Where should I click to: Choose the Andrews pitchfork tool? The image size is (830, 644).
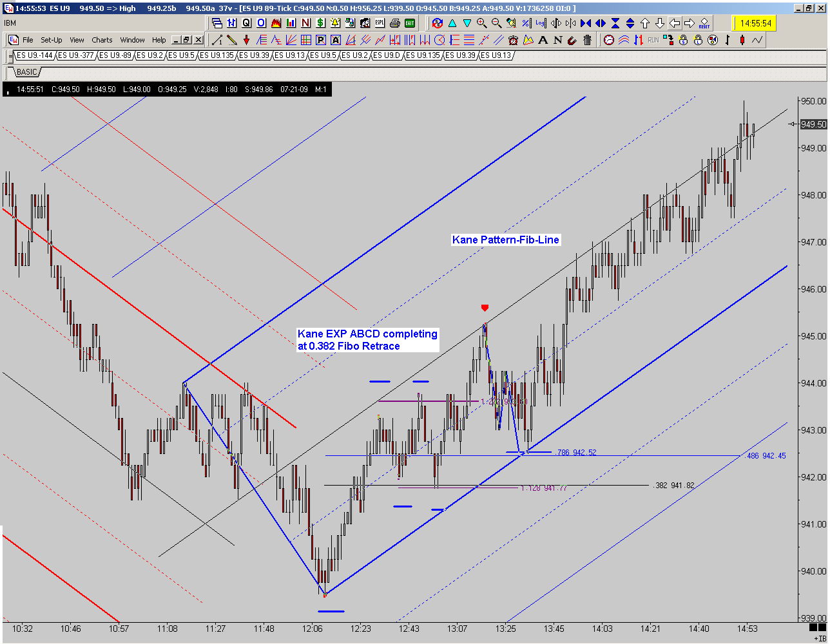365,40
